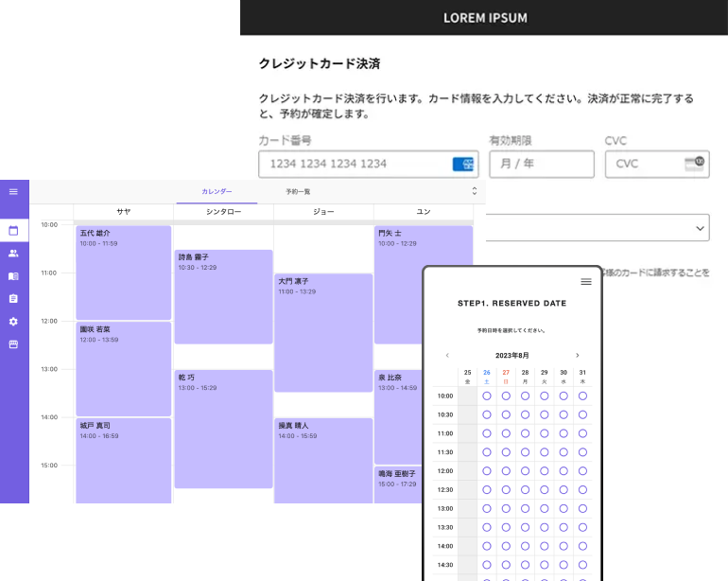The height and width of the screenshot is (581, 728).
Task: Select the calendar icon in the sidebar
Action: pos(13,230)
